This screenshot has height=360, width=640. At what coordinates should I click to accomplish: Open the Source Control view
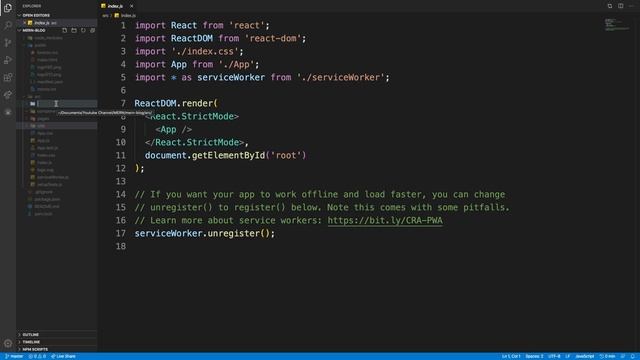pyautogui.click(x=8, y=42)
